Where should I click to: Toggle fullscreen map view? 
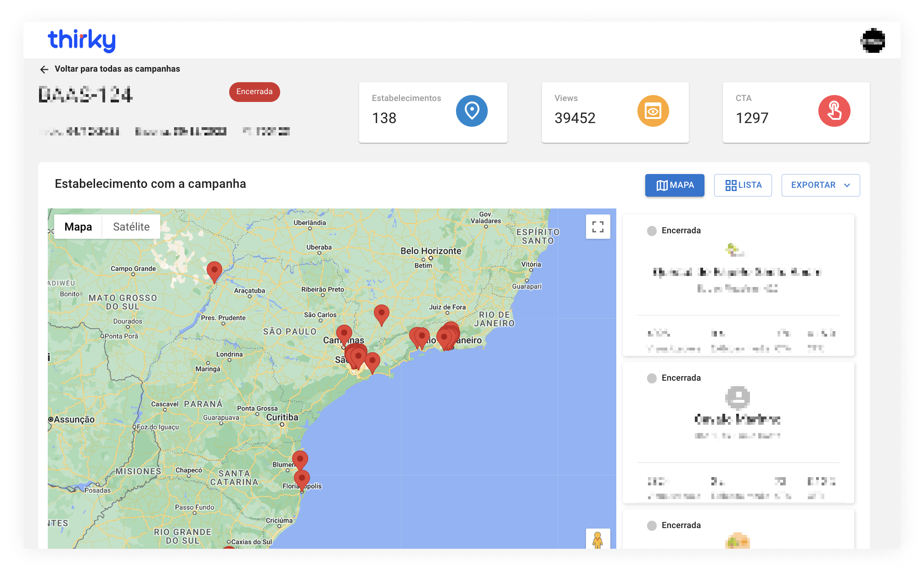pos(598,227)
